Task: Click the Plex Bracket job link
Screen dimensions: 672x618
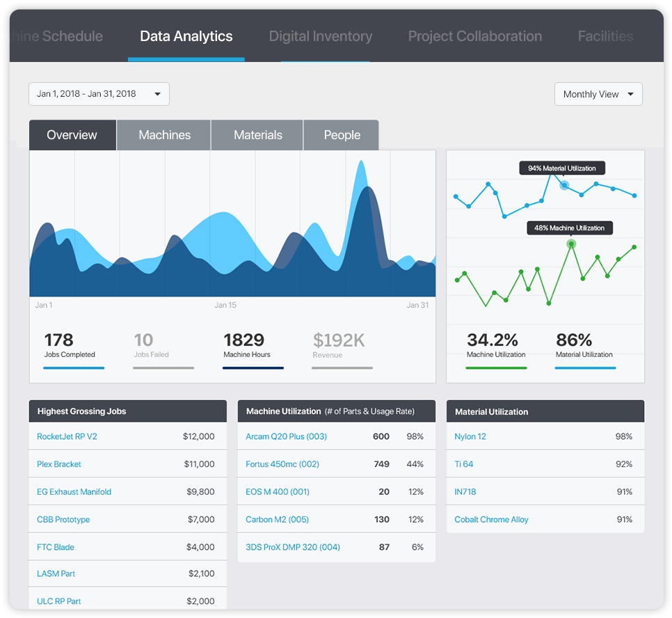Action: pos(59,464)
